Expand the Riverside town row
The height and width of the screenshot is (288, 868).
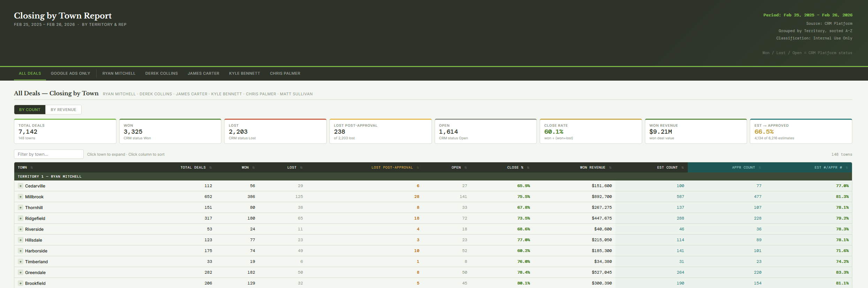point(21,229)
